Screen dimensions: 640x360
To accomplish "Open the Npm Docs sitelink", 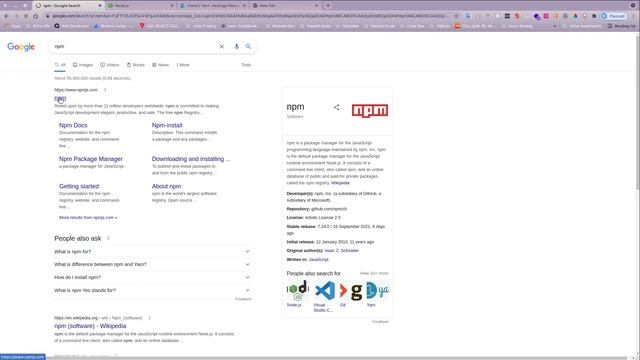I will click(73, 125).
